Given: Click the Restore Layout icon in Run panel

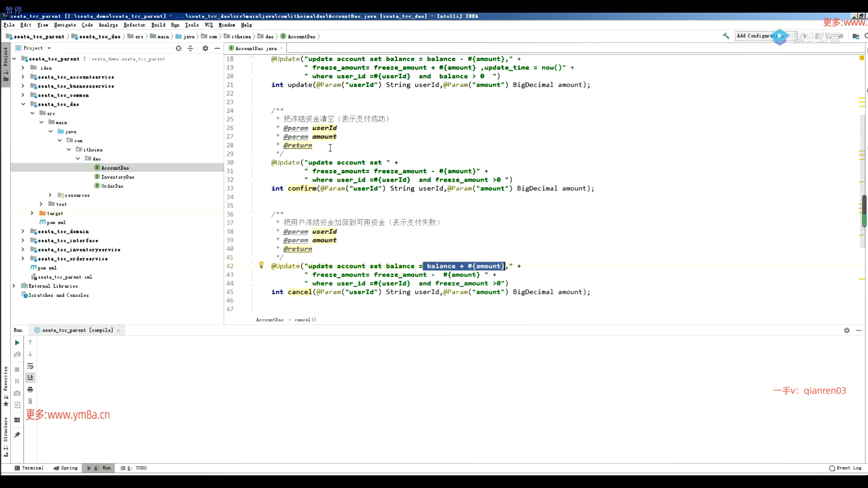Looking at the screenshot, I should pos(17,420).
